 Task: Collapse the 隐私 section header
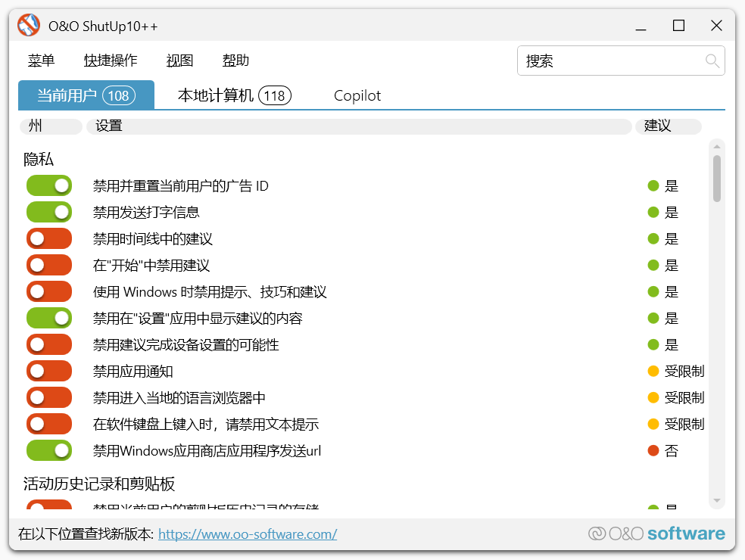[39, 159]
